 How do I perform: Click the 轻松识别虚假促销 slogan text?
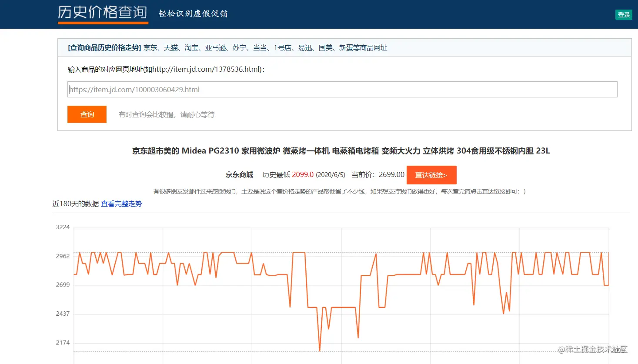[x=193, y=13]
